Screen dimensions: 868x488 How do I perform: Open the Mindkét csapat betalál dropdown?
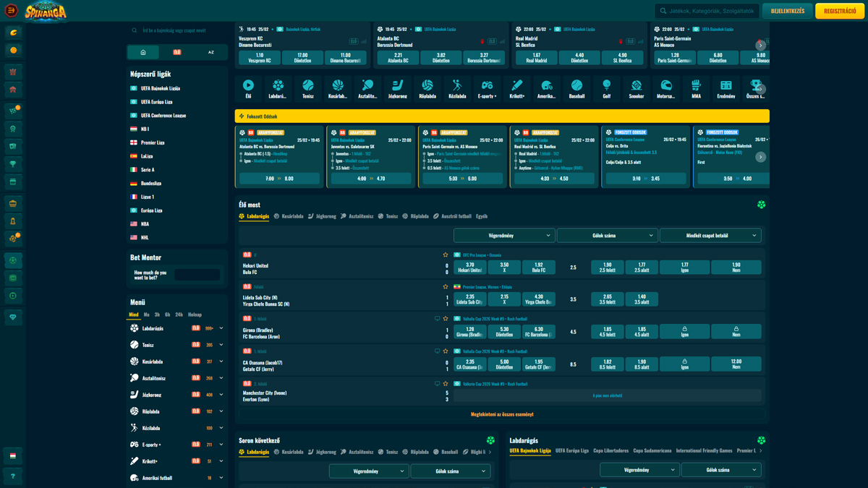(710, 235)
